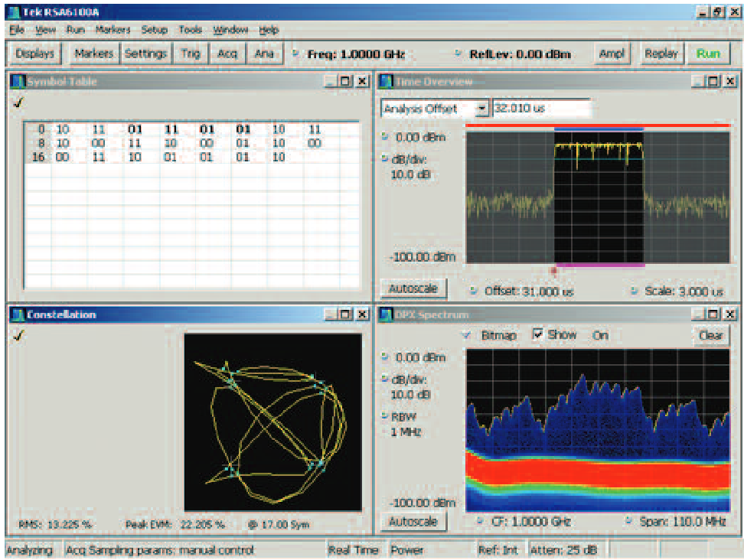The height and width of the screenshot is (560, 744).
Task: Open the Settings control panel
Action: [x=145, y=53]
